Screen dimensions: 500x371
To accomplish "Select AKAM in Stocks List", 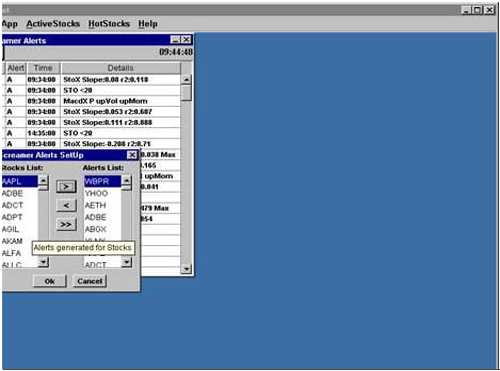I will pyautogui.click(x=20, y=241).
